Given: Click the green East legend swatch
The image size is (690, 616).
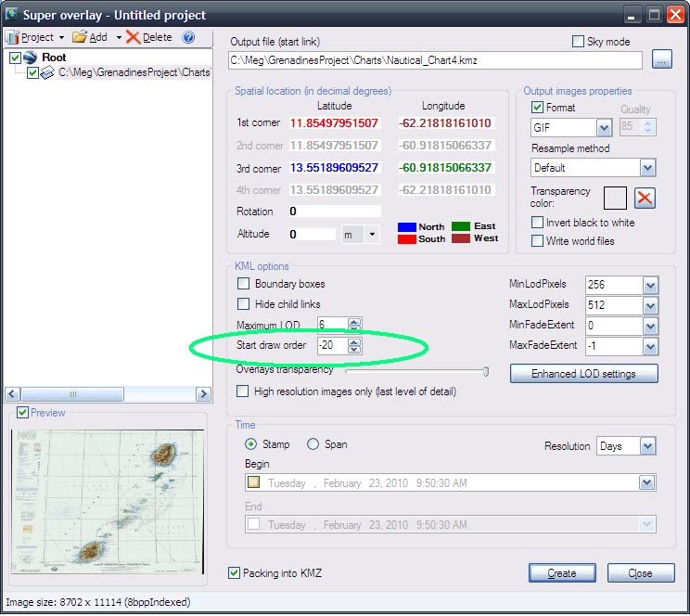Looking at the screenshot, I should coord(461,226).
